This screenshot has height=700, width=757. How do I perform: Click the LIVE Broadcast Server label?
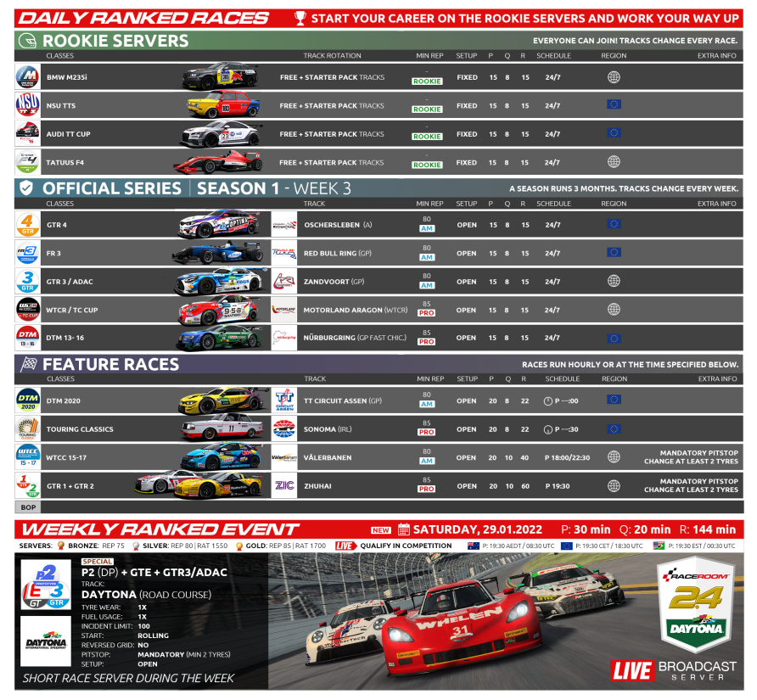click(674, 669)
